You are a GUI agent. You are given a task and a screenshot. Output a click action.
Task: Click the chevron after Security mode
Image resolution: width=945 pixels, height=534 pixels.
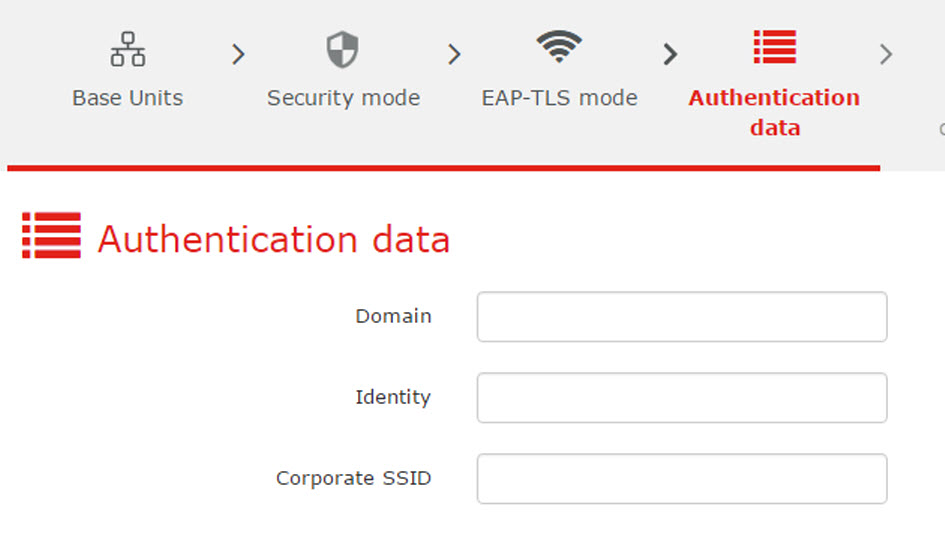click(454, 54)
